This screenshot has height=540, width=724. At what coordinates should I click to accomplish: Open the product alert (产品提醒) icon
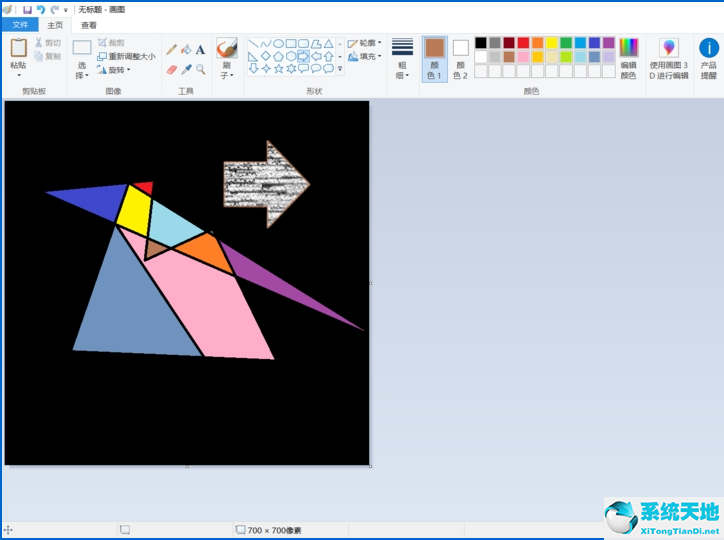[x=708, y=58]
